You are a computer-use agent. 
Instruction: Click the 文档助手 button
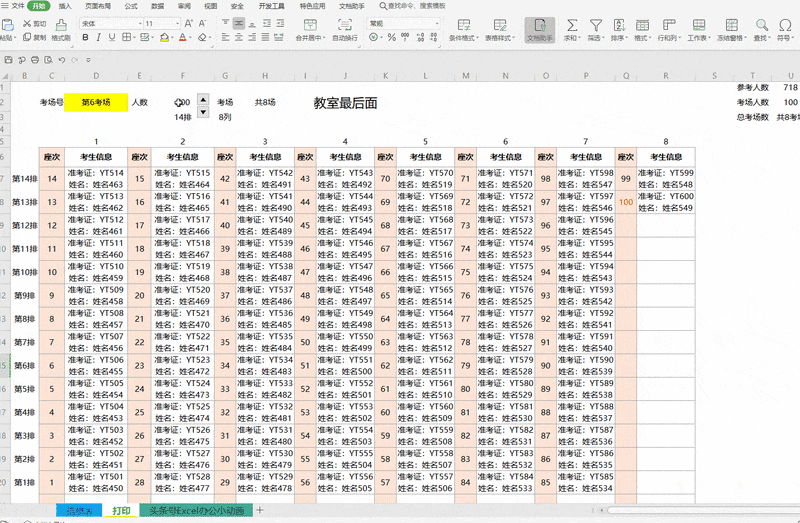tap(539, 28)
